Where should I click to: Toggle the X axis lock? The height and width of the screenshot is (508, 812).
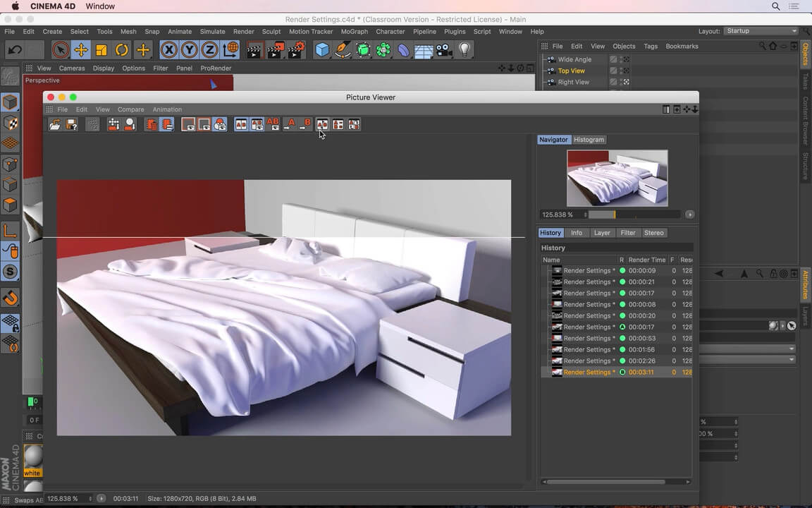[169, 49]
